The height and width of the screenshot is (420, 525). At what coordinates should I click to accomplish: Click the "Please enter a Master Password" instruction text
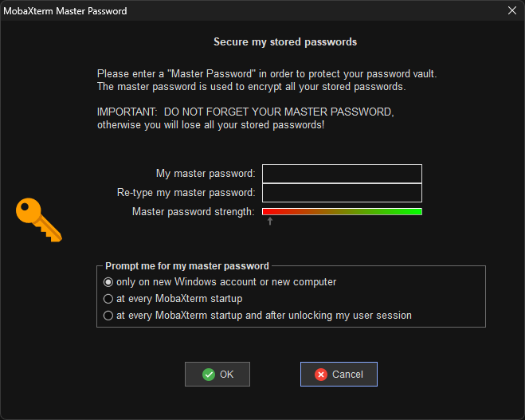[x=267, y=73]
